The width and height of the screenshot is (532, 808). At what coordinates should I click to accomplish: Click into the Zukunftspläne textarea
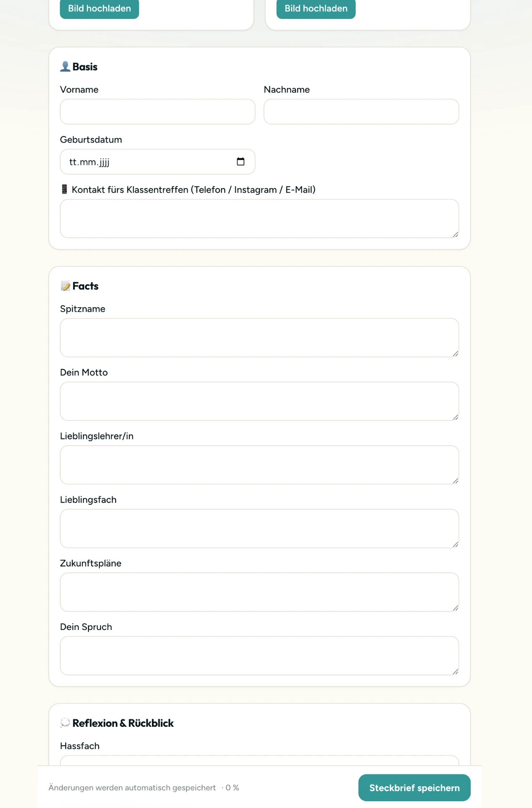pos(259,592)
